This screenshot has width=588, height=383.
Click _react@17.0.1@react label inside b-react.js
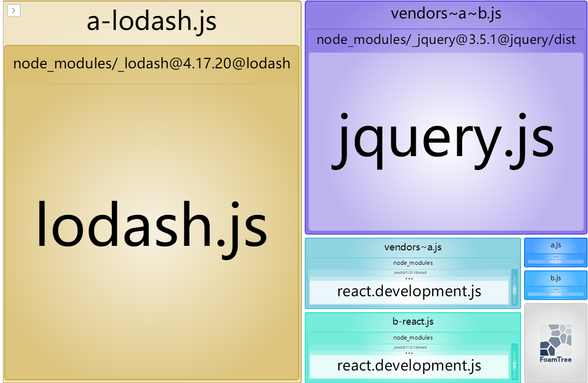tap(409, 347)
